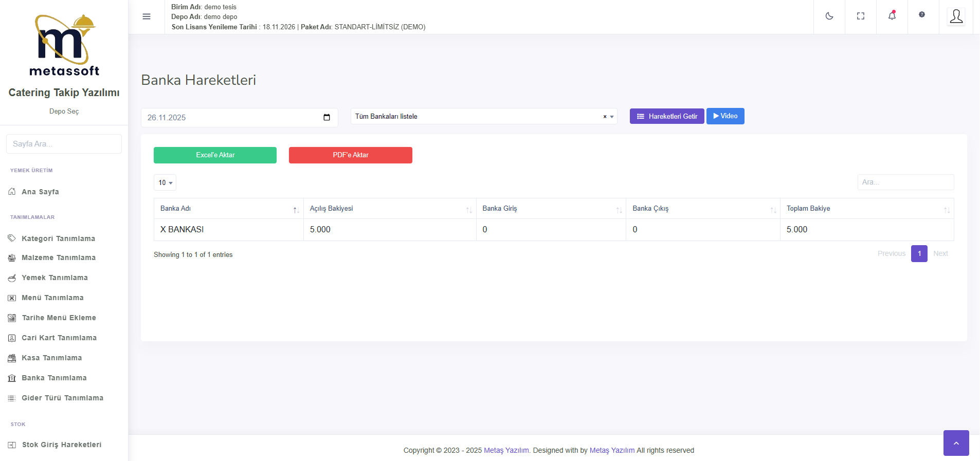Image resolution: width=980 pixels, height=461 pixels.
Task: Enter fullscreen using the expand icon
Action: tap(860, 16)
